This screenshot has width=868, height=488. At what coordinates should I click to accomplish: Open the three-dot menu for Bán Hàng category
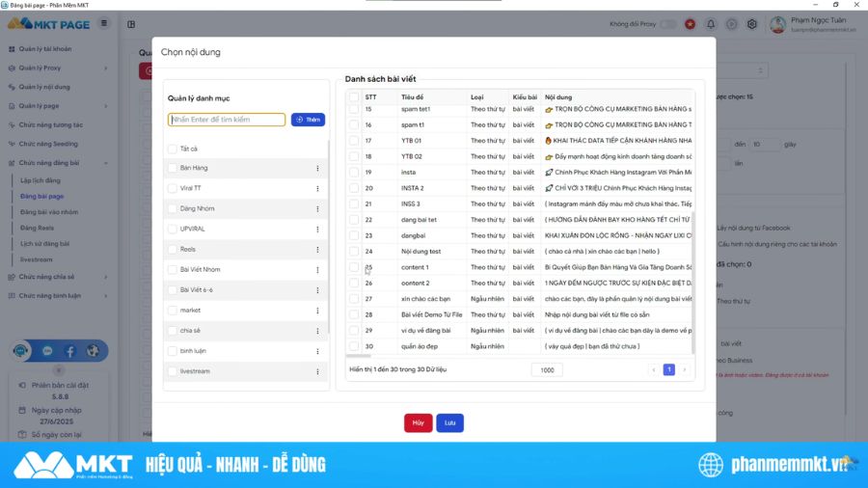[317, 168]
